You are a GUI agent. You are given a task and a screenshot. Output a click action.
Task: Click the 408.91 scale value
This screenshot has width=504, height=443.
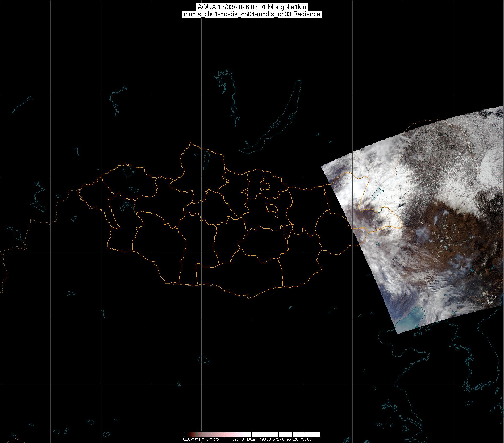(x=251, y=440)
